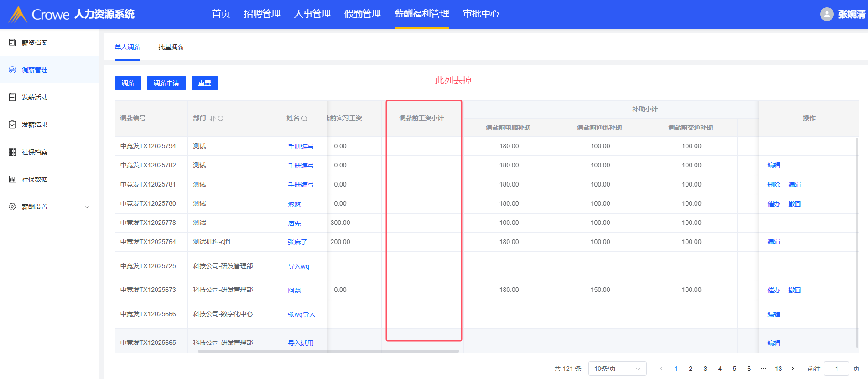This screenshot has height=379, width=868.
Task: Open employee link 张麻子
Action: click(297, 242)
